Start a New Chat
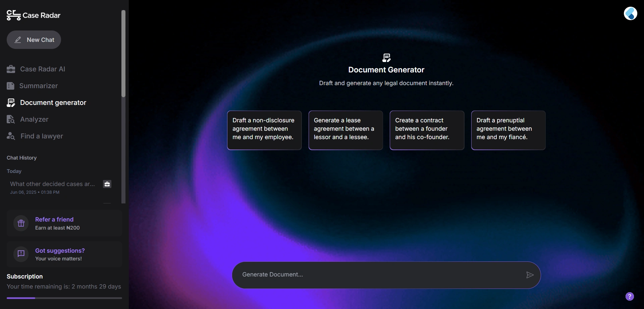 coord(34,40)
